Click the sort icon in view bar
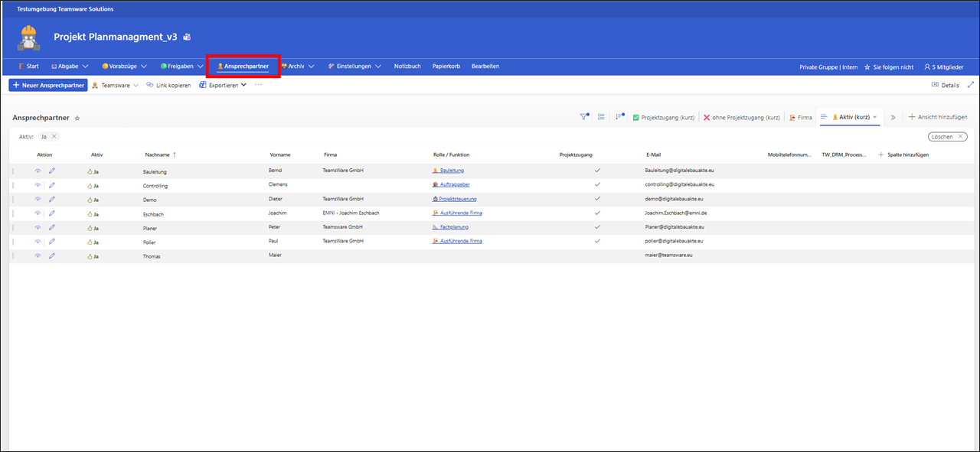Image resolution: width=980 pixels, height=452 pixels. click(619, 117)
